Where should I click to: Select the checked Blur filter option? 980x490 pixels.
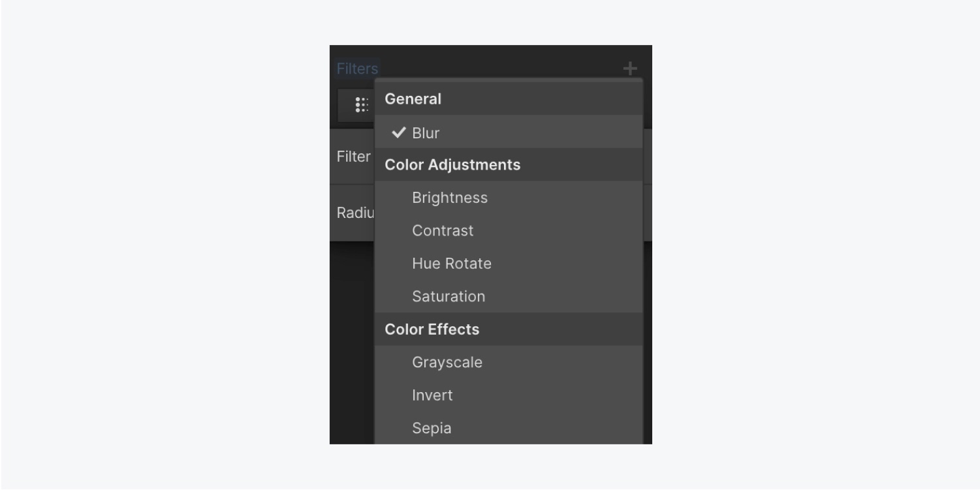click(x=509, y=132)
